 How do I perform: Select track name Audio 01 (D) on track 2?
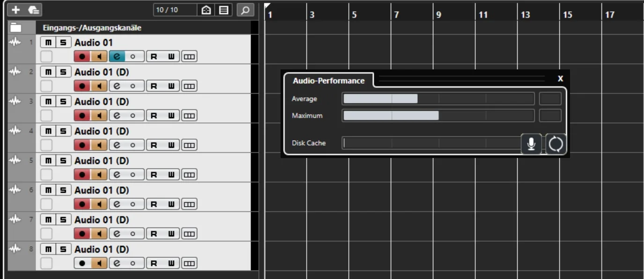[x=102, y=72]
